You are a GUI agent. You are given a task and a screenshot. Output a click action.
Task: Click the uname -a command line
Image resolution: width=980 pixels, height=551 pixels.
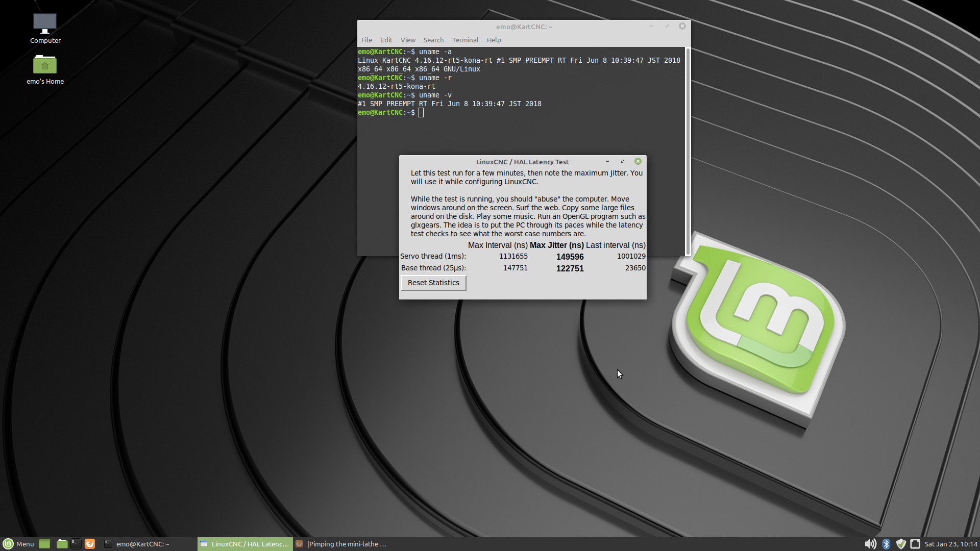(405, 52)
